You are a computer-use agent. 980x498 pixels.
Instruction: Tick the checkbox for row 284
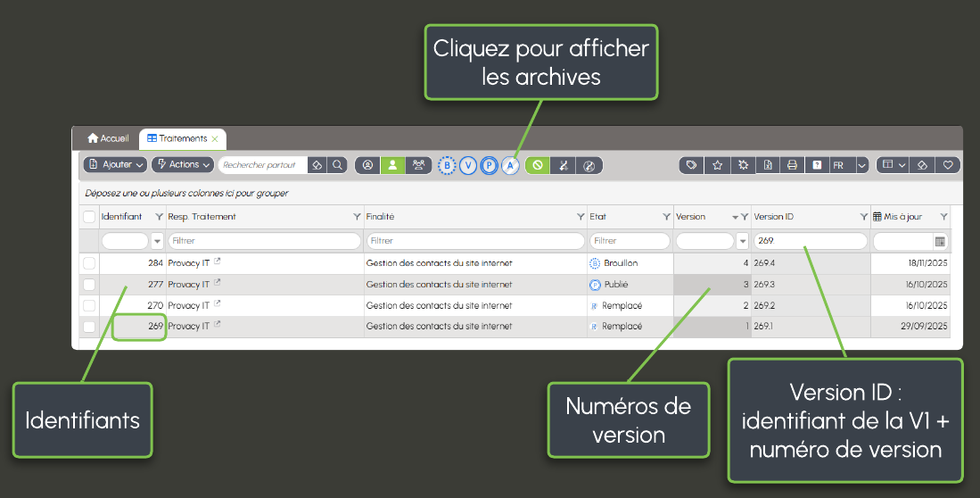pos(89,263)
